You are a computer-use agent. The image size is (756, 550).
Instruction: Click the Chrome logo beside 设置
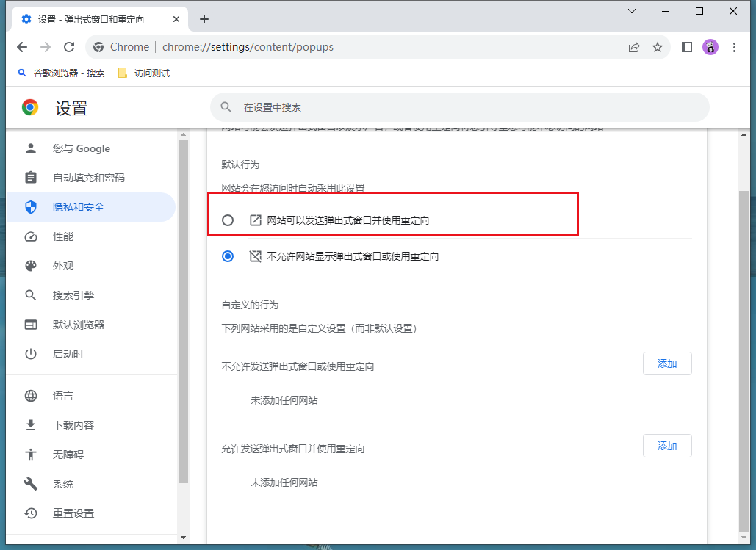[x=30, y=107]
